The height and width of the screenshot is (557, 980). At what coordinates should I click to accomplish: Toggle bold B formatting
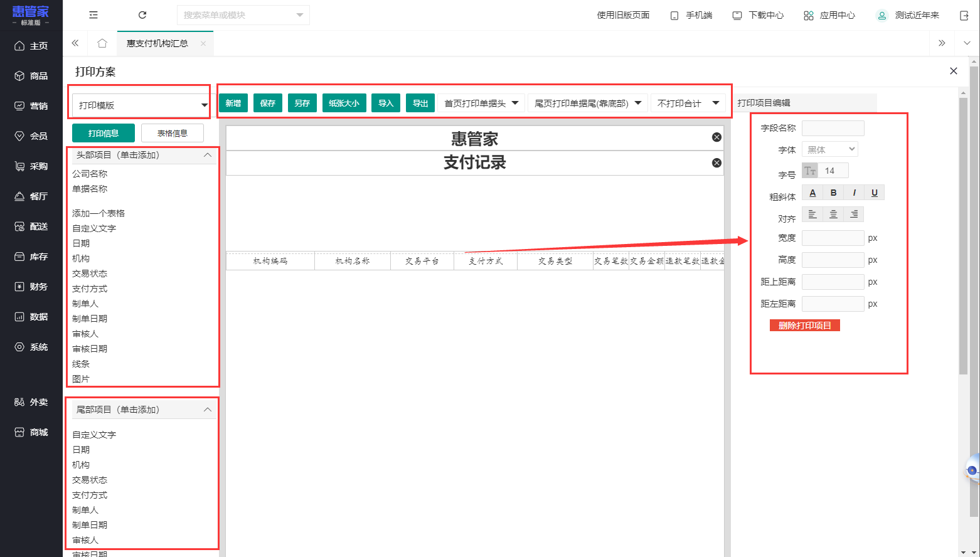click(x=833, y=193)
